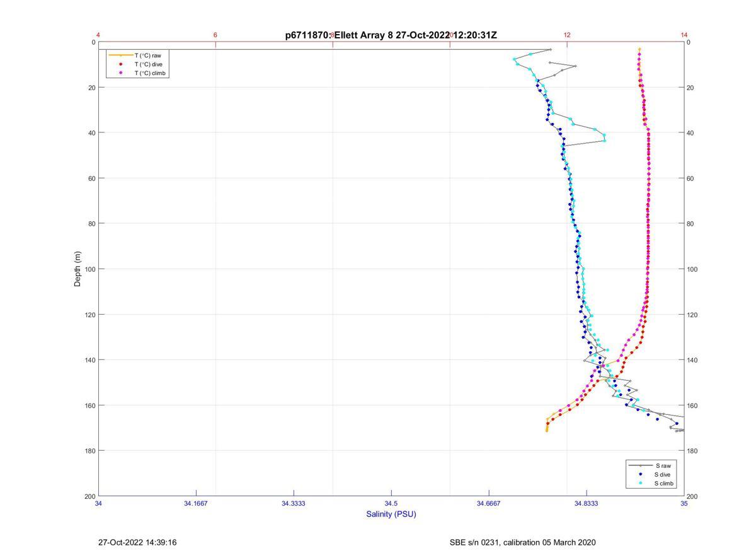Click the 'Depth (m)' axis label
756x558 pixels.
point(78,269)
